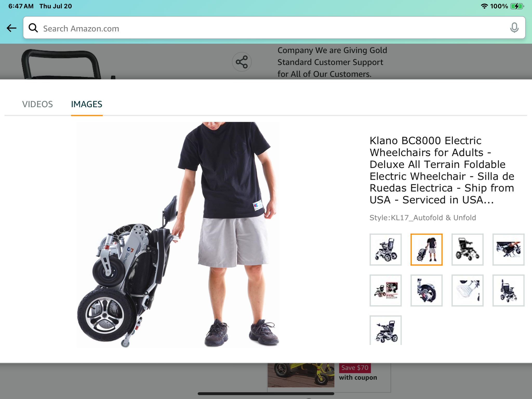The width and height of the screenshot is (532, 399).
Task: Select thumbnail showing wheel close-up
Action: pyautogui.click(x=426, y=290)
